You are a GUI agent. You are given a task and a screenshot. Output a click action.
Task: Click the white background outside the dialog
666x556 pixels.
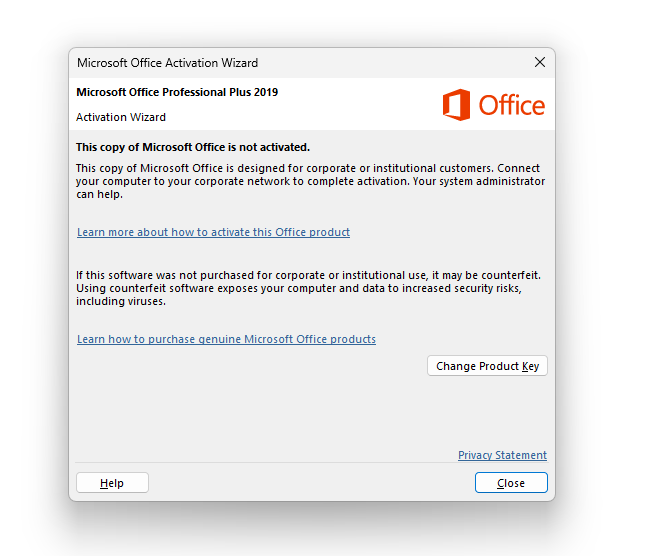610,300
